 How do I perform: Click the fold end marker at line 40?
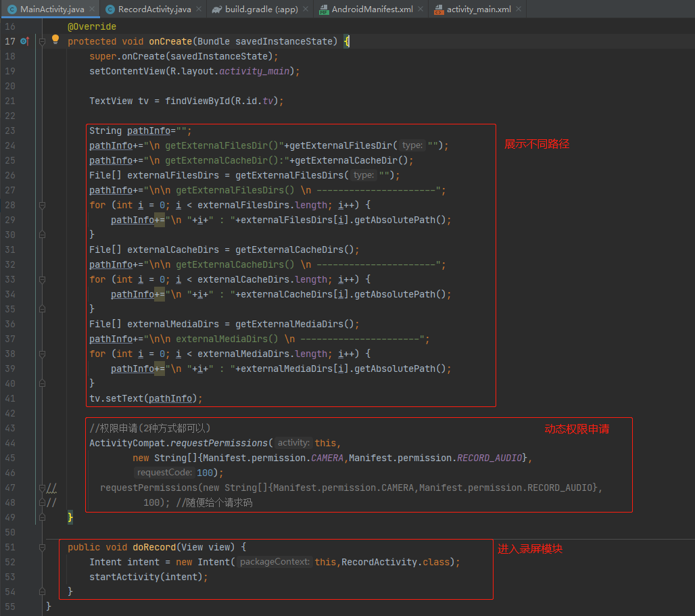(42, 383)
